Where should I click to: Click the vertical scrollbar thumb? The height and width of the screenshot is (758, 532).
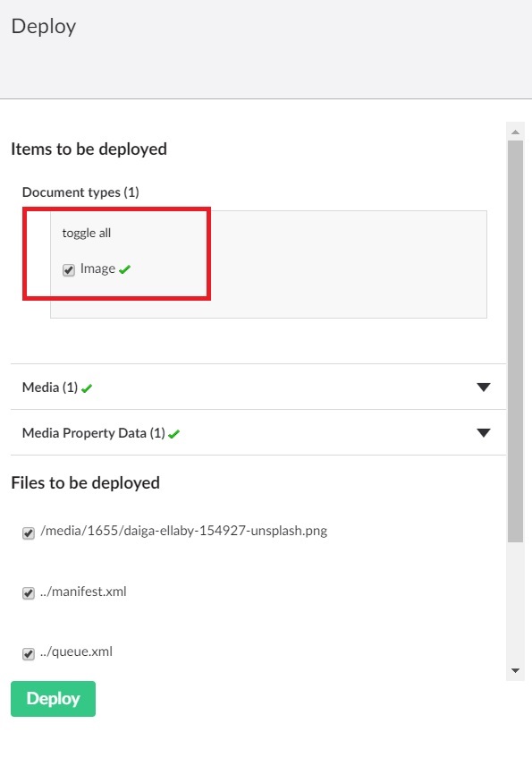(x=515, y=341)
